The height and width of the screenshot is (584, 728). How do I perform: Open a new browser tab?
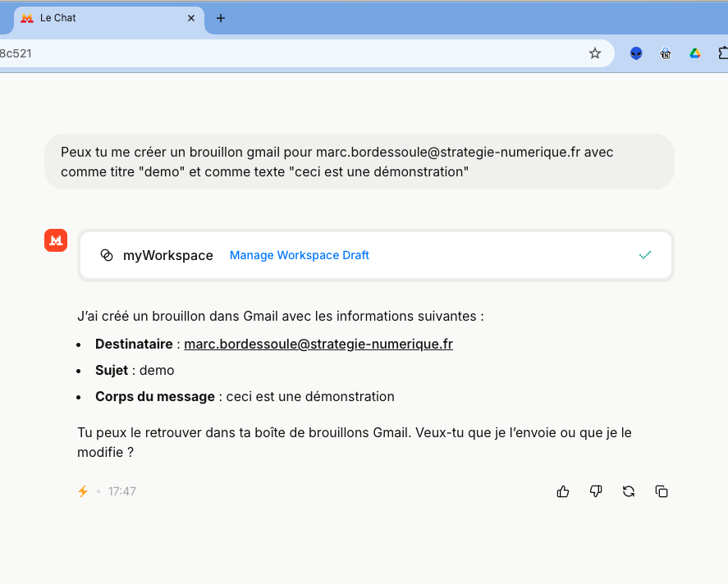(220, 18)
